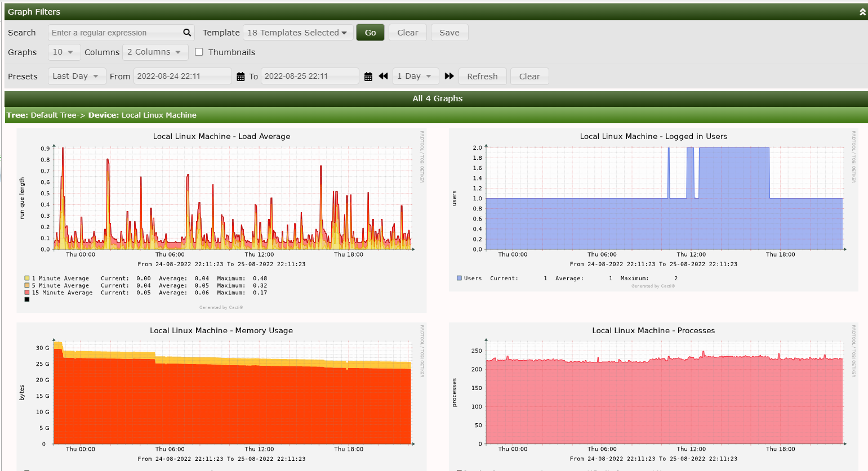This screenshot has width=868, height=471.
Task: Open the 1 Day timeshift dropdown
Action: 416,76
